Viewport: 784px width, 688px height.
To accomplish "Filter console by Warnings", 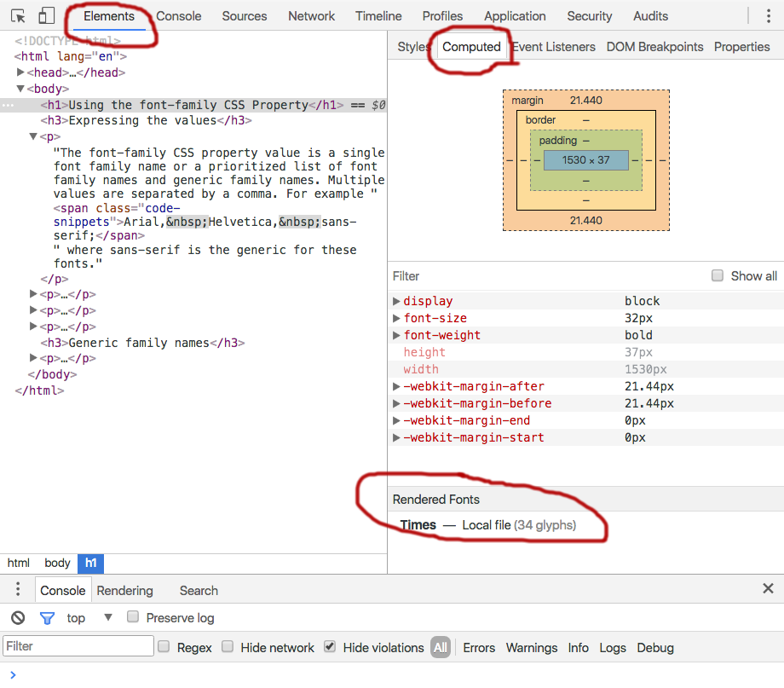I will pos(532,647).
